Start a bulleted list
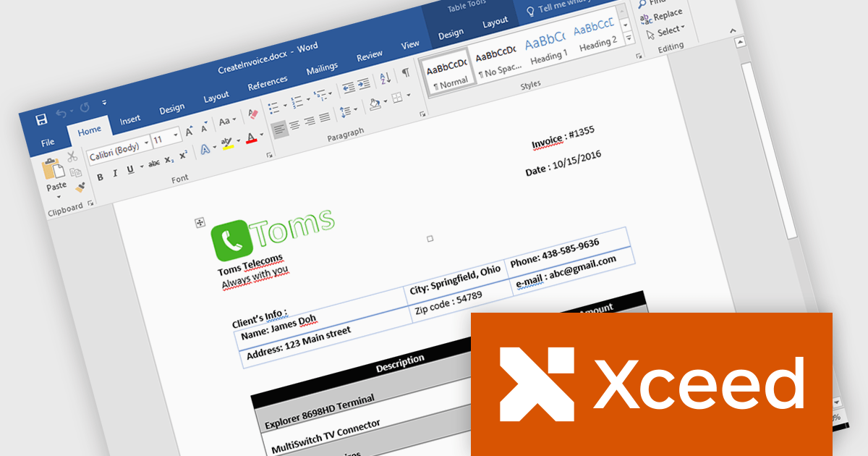Viewport: 868px width, 456px height. (273, 109)
